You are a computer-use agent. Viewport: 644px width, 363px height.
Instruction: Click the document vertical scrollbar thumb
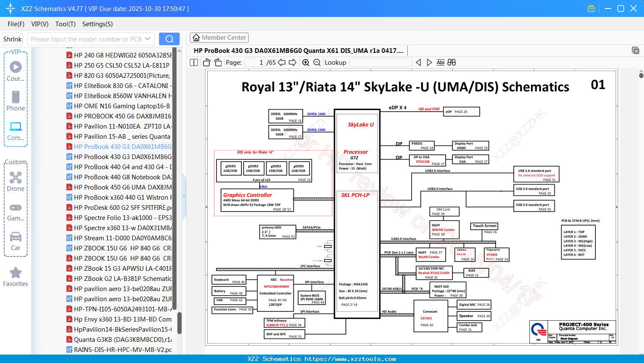pyautogui.click(x=641, y=75)
